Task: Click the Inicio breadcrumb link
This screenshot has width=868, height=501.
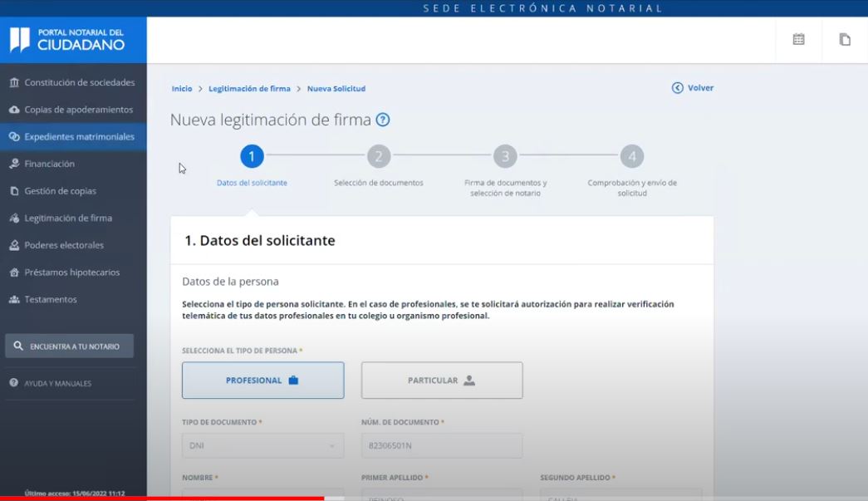Action: [x=182, y=89]
